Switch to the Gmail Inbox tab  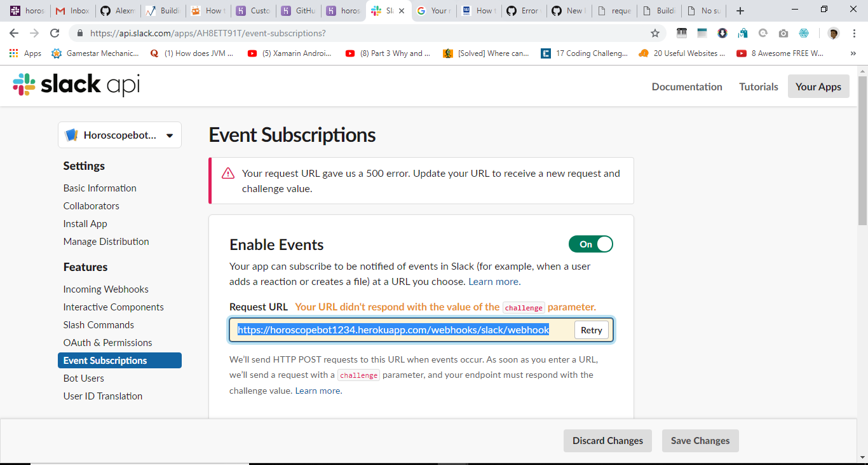[72, 10]
